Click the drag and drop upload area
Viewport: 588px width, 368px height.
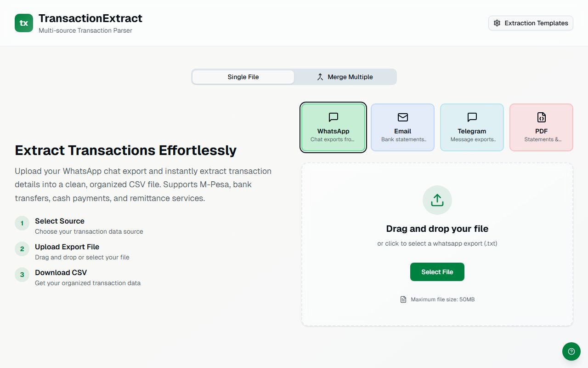tap(437, 244)
